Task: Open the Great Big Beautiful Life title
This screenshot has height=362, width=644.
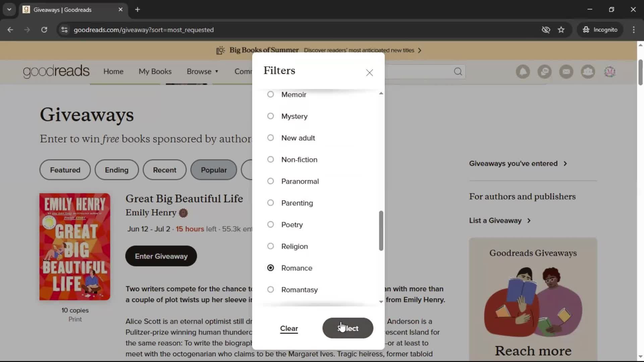Action: coord(184,198)
